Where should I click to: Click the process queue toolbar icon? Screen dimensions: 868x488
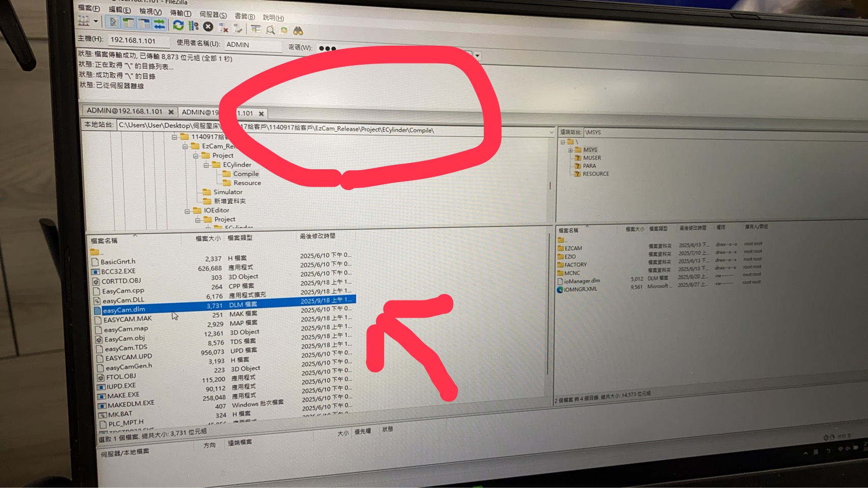click(x=193, y=25)
